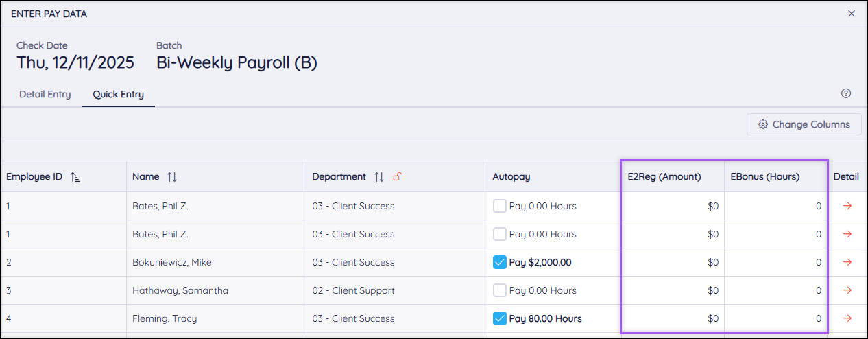Switch to the Detail Entry tab
This screenshot has width=868, height=339.
[x=45, y=94]
